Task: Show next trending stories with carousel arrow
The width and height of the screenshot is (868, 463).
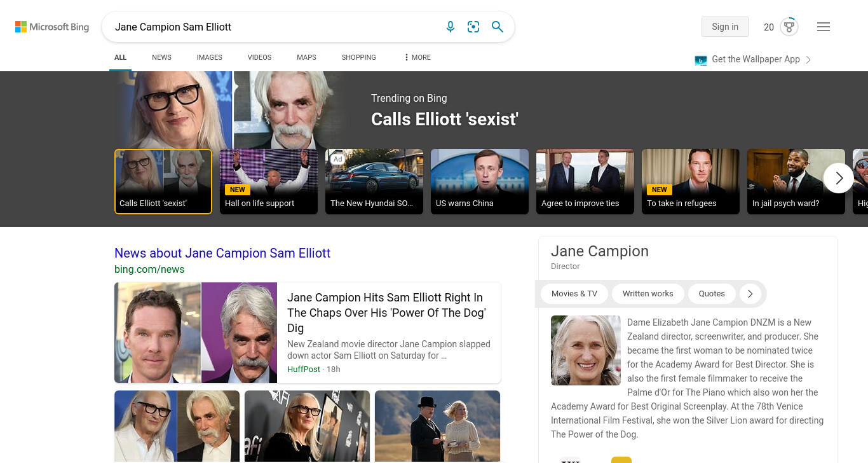Action: [x=839, y=178]
